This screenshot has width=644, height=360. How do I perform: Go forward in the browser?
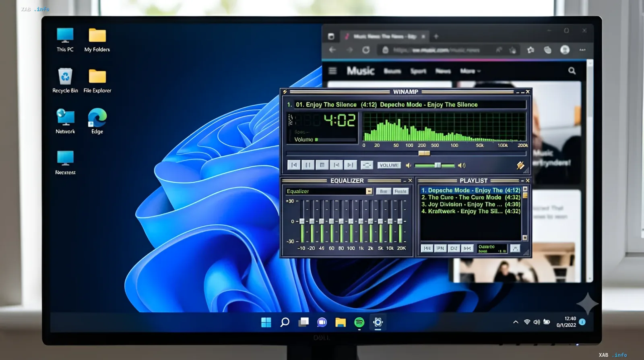tap(349, 50)
